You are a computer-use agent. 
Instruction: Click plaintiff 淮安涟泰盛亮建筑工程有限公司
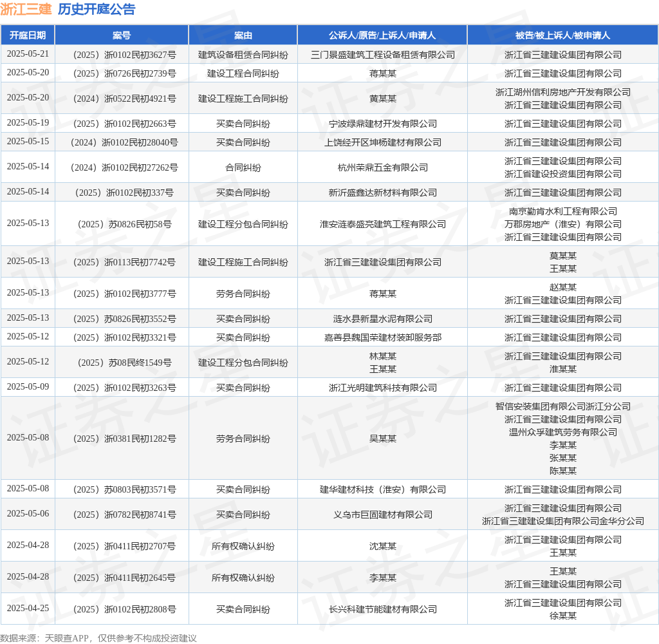point(382,225)
